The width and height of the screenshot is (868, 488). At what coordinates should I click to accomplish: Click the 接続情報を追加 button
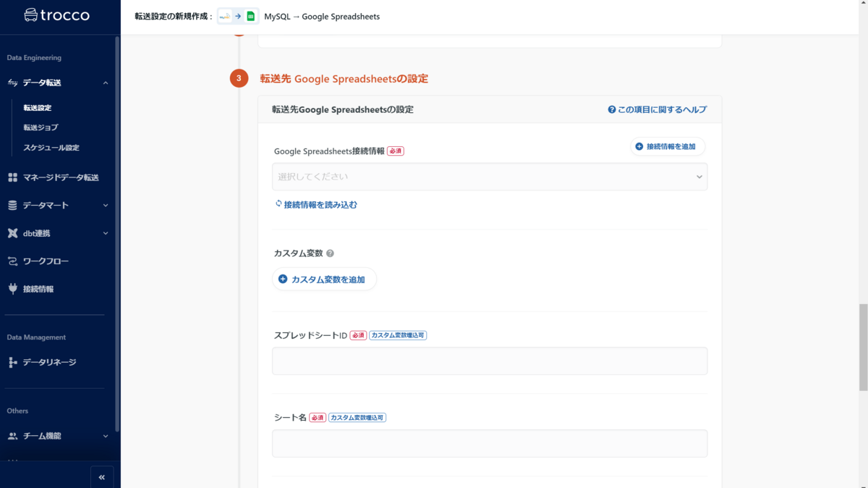click(x=668, y=146)
